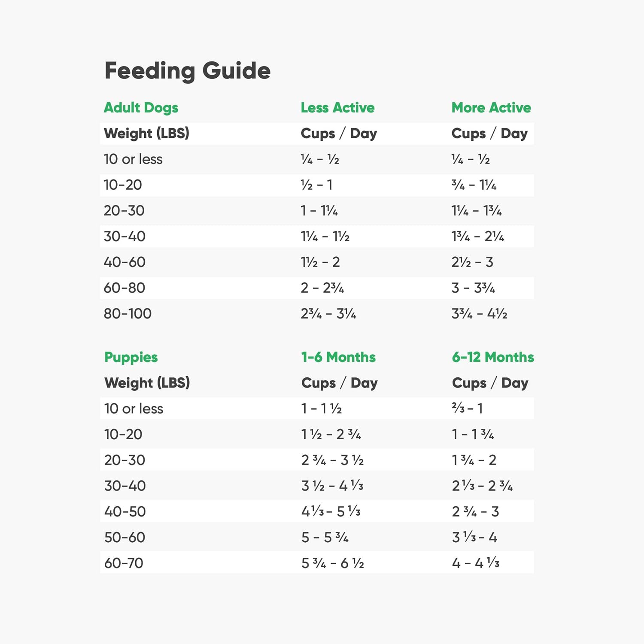Select the 2½ – 3 cups value

coord(472,262)
